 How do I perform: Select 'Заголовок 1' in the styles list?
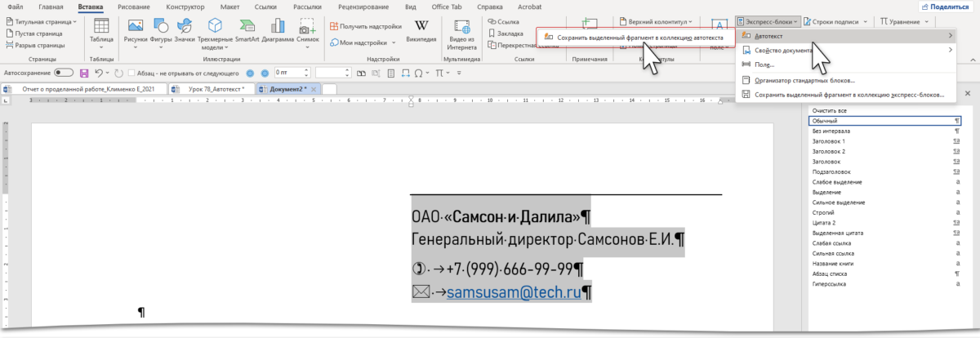[x=829, y=141]
